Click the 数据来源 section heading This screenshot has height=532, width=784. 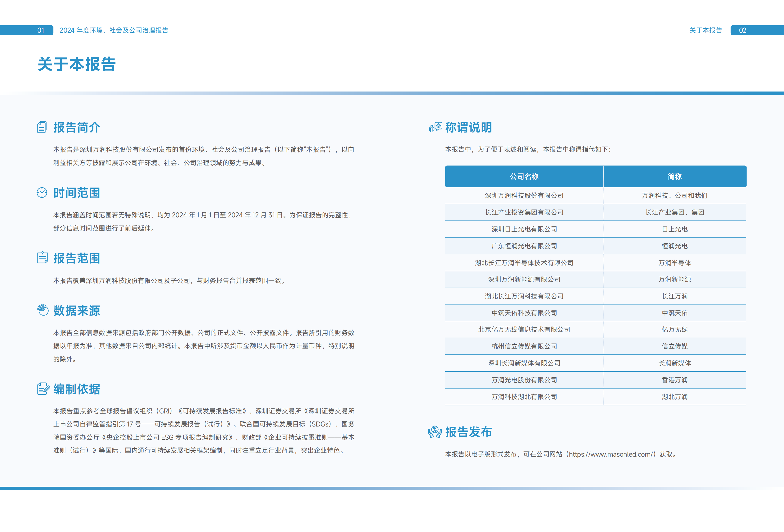(x=77, y=310)
